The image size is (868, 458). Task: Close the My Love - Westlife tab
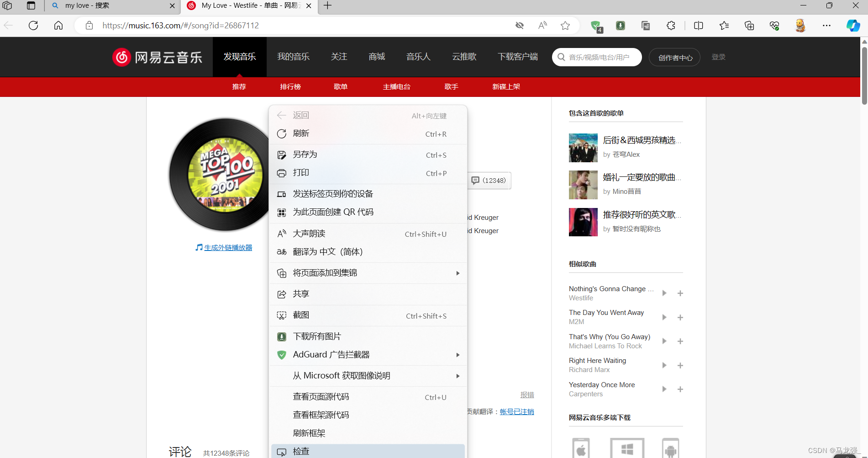click(x=309, y=6)
